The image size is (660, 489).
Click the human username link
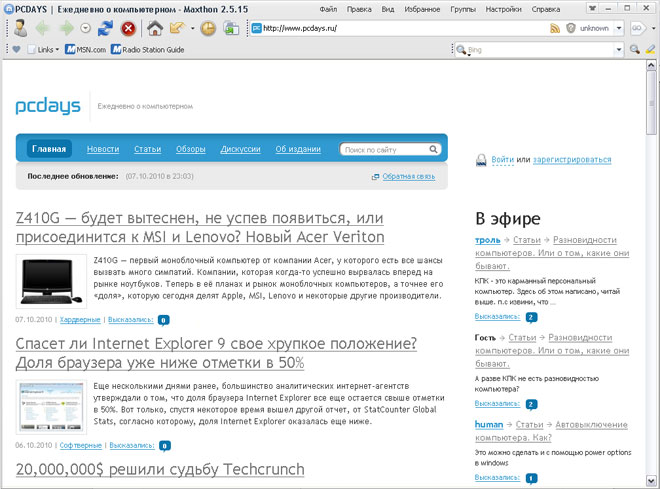pyautogui.click(x=489, y=425)
